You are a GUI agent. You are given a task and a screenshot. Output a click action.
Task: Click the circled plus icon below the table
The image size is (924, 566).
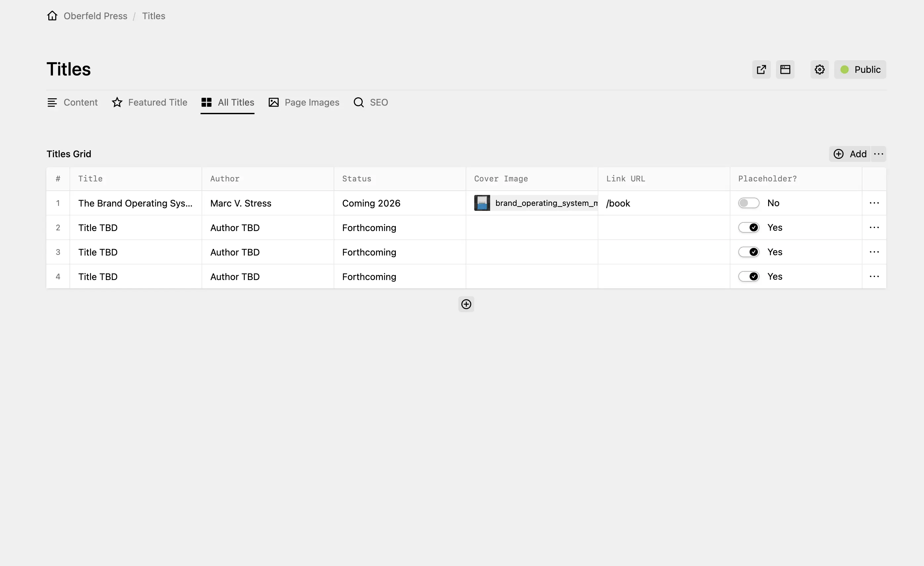click(x=466, y=304)
